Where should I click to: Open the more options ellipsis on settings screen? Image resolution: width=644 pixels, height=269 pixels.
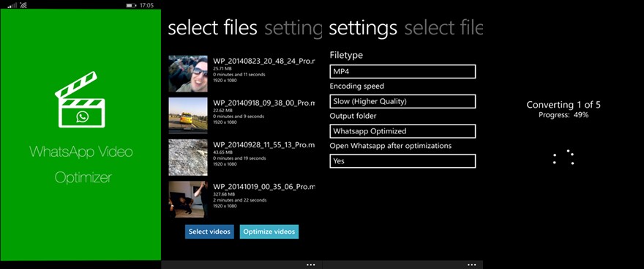(x=472, y=265)
